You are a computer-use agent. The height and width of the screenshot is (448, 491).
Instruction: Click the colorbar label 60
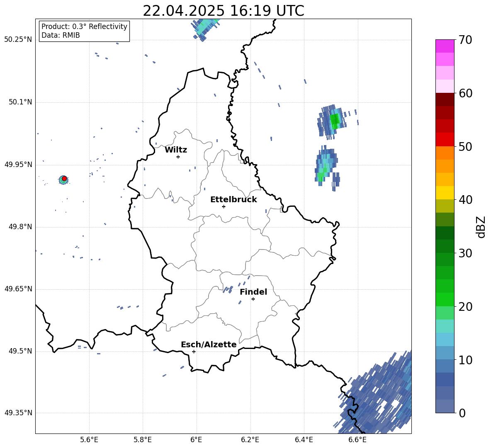[x=465, y=93]
